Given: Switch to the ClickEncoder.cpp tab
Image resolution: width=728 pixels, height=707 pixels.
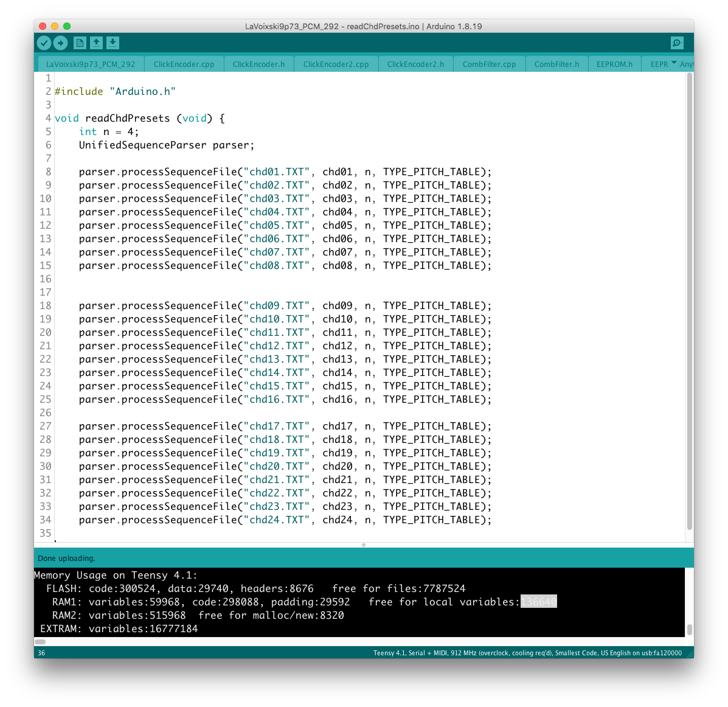Looking at the screenshot, I should 184,64.
